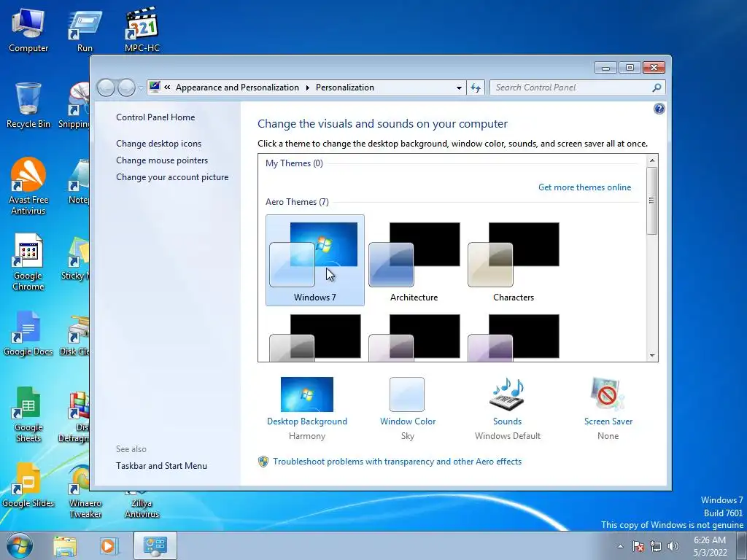Select the Windows 7 theme

click(x=315, y=260)
